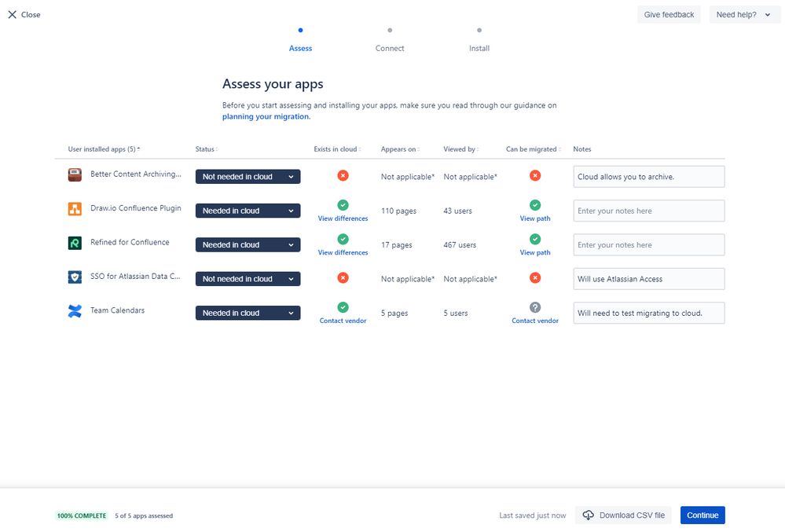Click empty notes field for Refined for Confluence

tap(649, 244)
